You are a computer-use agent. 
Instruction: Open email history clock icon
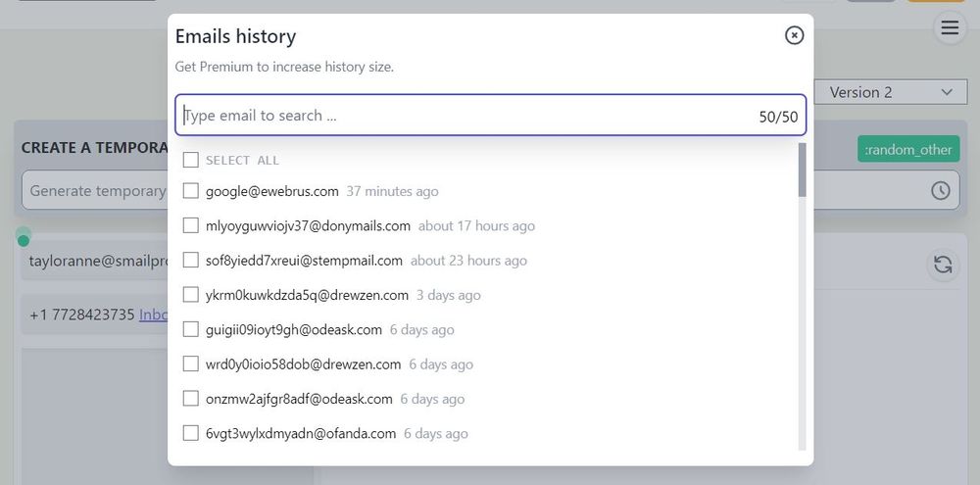(x=941, y=191)
